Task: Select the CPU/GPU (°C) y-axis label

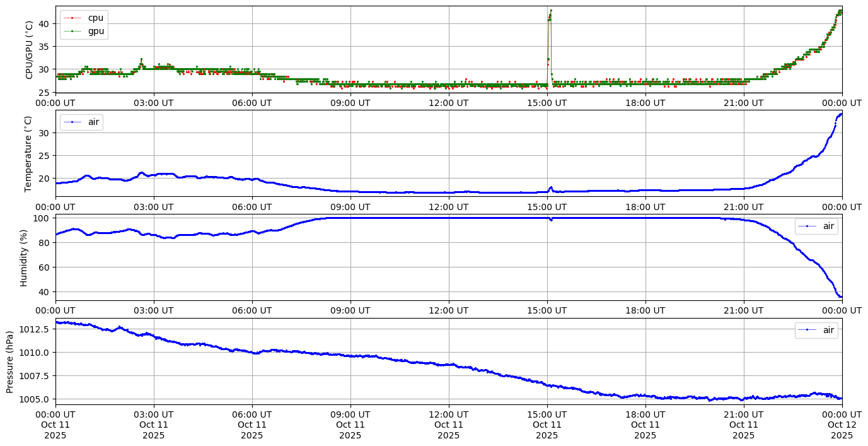Action: pyautogui.click(x=29, y=49)
